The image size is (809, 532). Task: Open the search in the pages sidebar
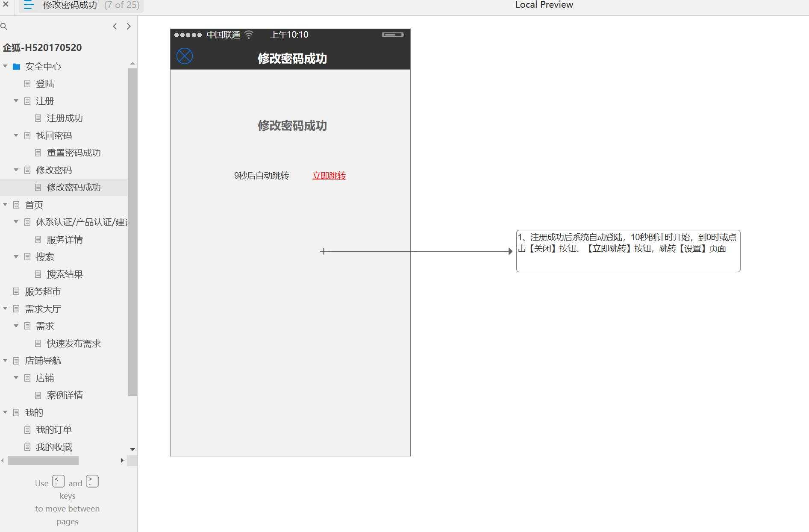(4, 26)
